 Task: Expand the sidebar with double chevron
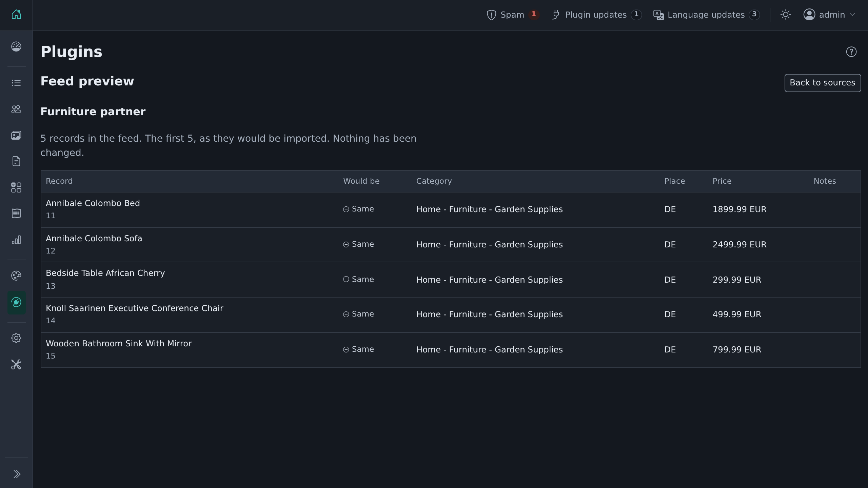[x=17, y=474]
